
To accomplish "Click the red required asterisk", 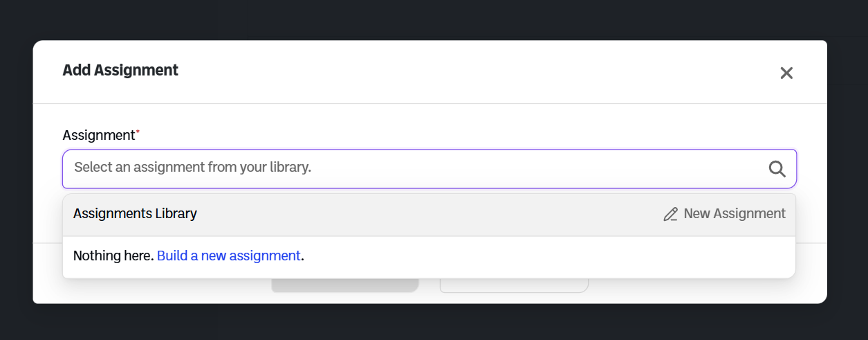I will (138, 132).
